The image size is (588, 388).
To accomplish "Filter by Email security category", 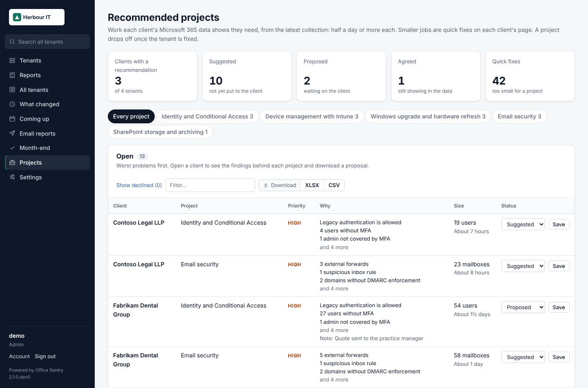I will [x=519, y=116].
